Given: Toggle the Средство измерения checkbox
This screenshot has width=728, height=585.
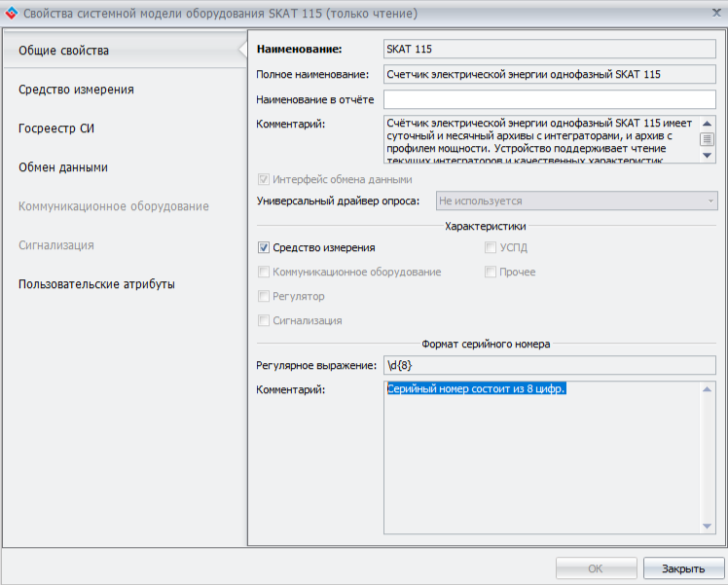Looking at the screenshot, I should coord(264,248).
